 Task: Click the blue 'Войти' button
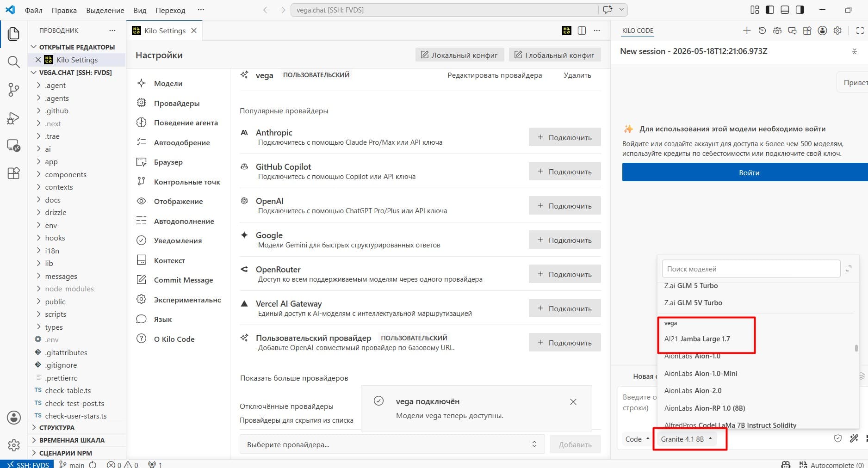pos(745,172)
